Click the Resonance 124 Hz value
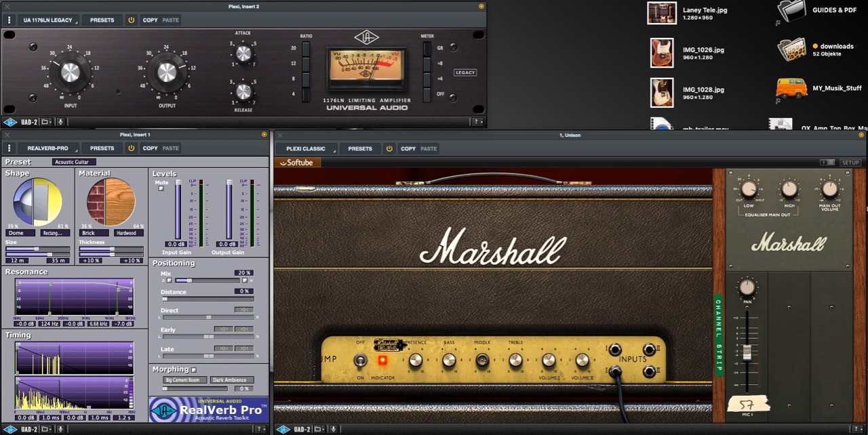The width and height of the screenshot is (868, 435). point(49,324)
